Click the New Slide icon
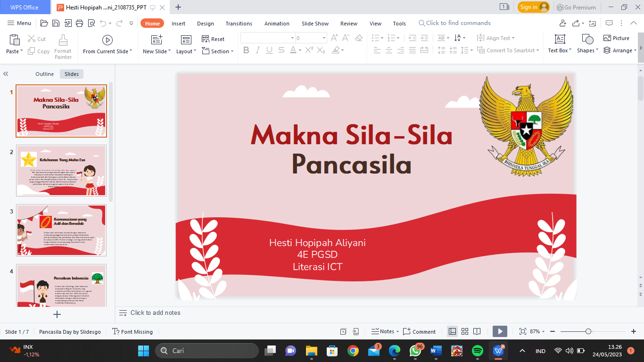 coord(157,41)
